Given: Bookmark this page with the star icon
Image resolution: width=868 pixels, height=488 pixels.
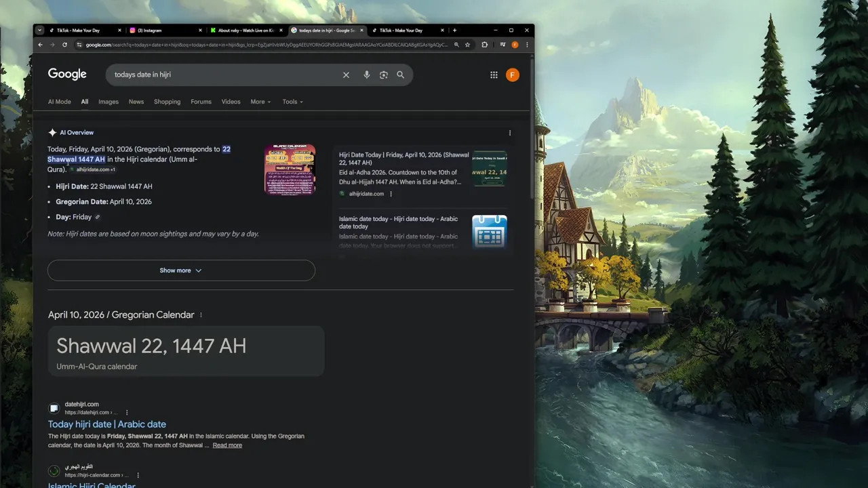Looking at the screenshot, I should 467,45.
